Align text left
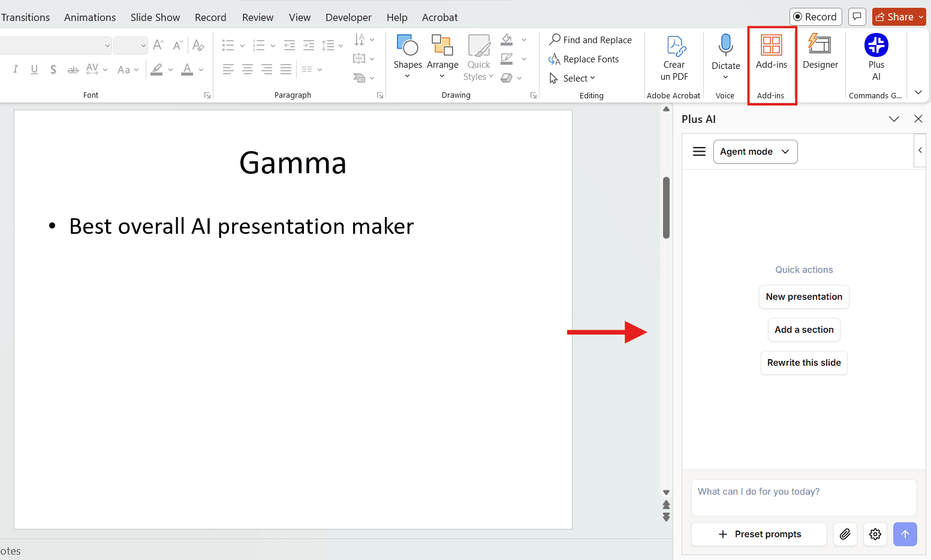Viewport: 931px width, 560px height. tap(228, 70)
